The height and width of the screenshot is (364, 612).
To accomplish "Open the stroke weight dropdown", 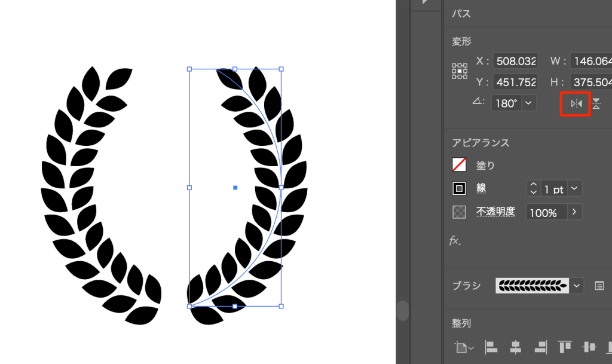I will coord(574,189).
